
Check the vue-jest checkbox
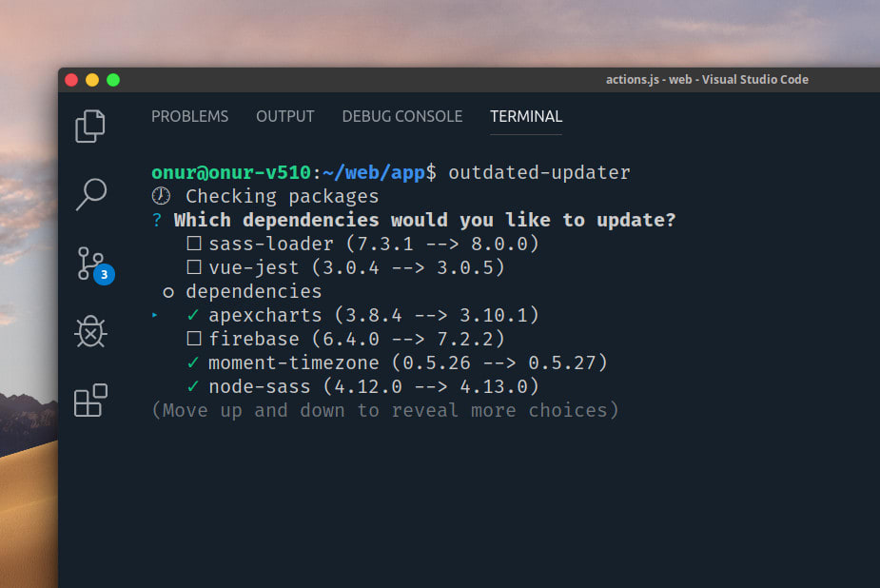[194, 267]
